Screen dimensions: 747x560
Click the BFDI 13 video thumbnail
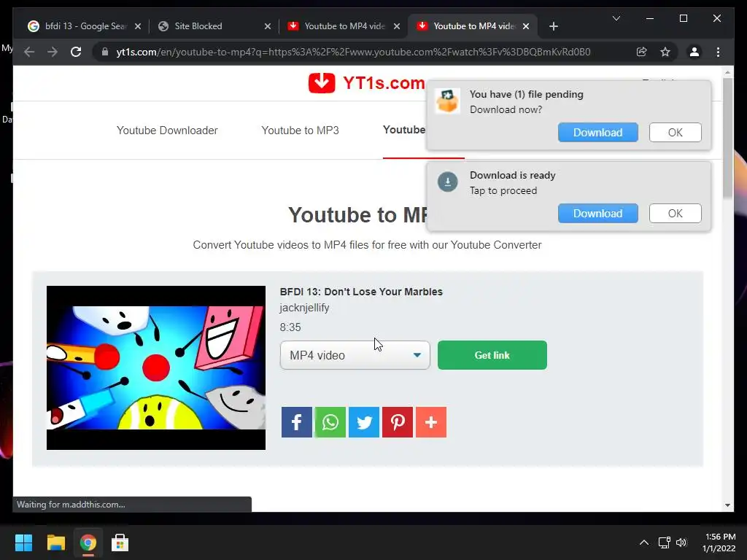[156, 367]
